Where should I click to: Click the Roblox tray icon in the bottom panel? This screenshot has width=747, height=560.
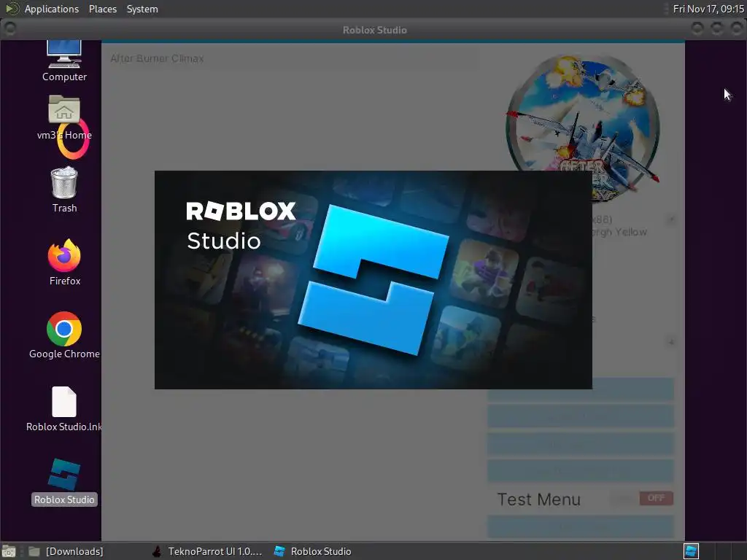(692, 551)
